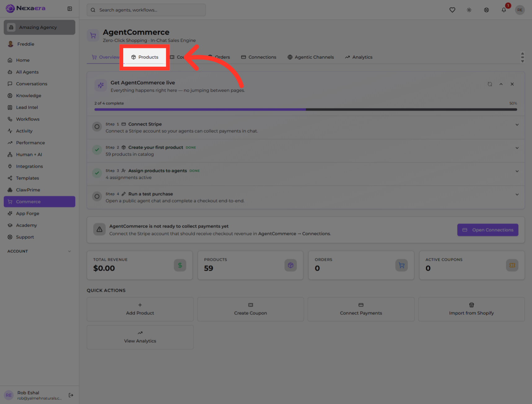The width and height of the screenshot is (532, 404).
Task: Toggle light theme sun icon
Action: pyautogui.click(x=469, y=10)
